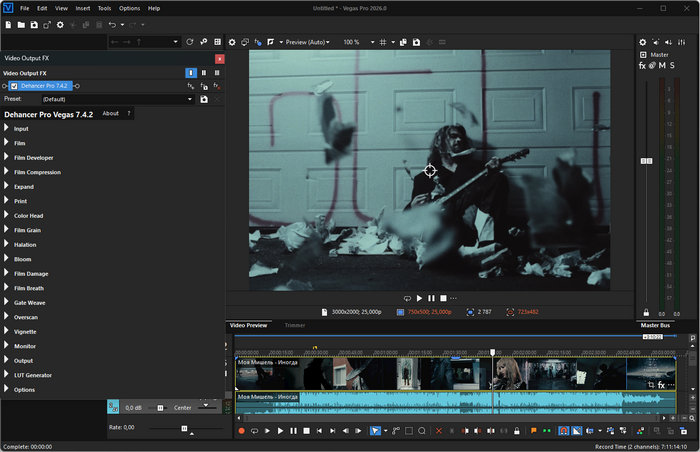Select the Envelope Edit tool
Screen dimensions: 700x452
(x=396, y=431)
